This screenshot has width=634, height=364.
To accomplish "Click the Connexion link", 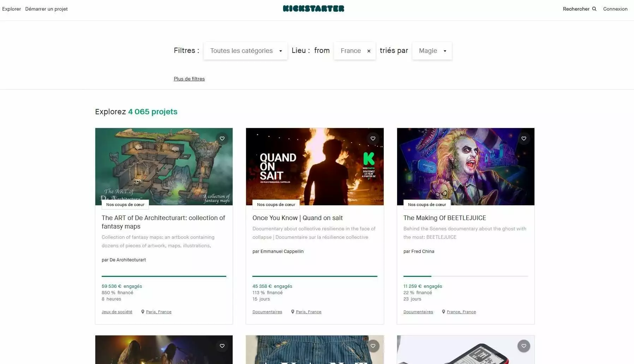I will point(615,9).
